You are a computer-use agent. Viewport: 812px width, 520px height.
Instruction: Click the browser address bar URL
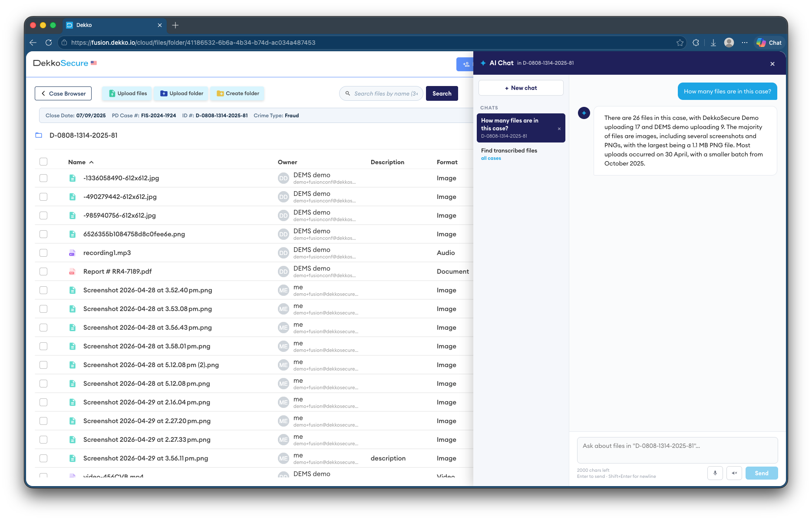click(x=193, y=43)
